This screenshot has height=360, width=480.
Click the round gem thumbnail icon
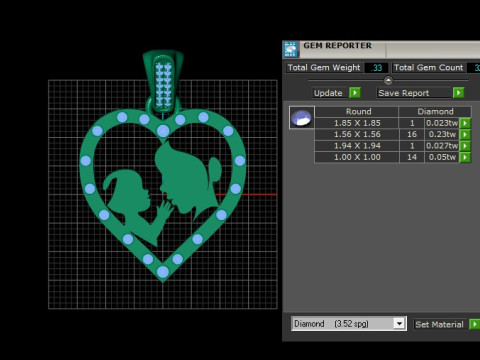[x=302, y=117]
